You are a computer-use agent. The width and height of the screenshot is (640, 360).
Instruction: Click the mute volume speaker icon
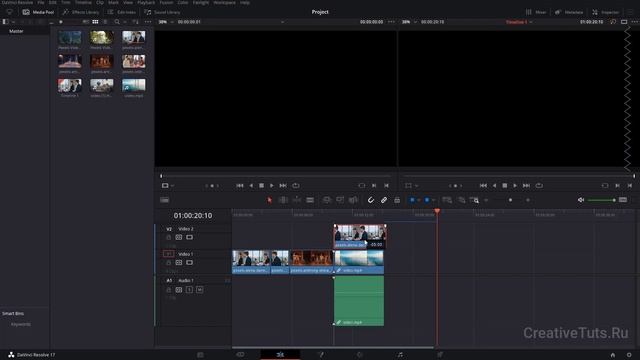coord(581,200)
